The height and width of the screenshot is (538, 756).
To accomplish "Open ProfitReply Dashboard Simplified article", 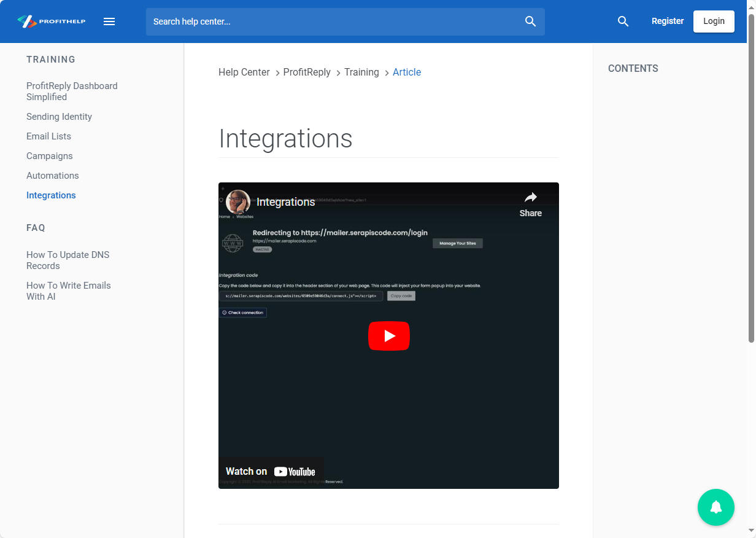I will click(x=72, y=92).
